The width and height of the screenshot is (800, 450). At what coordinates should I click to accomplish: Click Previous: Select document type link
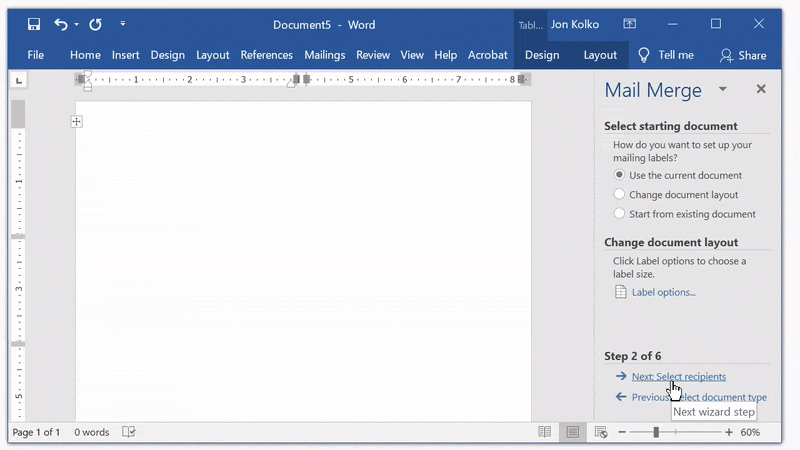pyautogui.click(x=699, y=397)
